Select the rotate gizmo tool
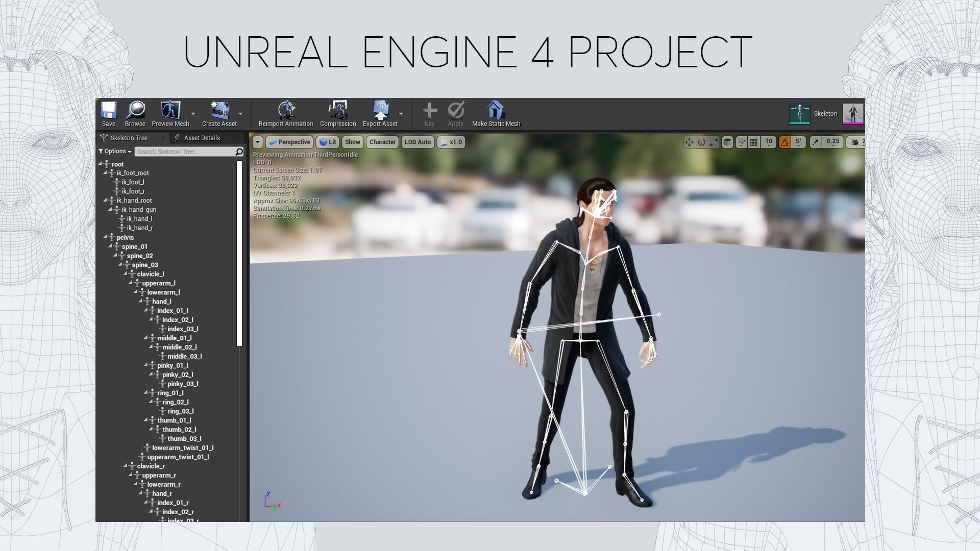The height and width of the screenshot is (551, 980). [702, 142]
